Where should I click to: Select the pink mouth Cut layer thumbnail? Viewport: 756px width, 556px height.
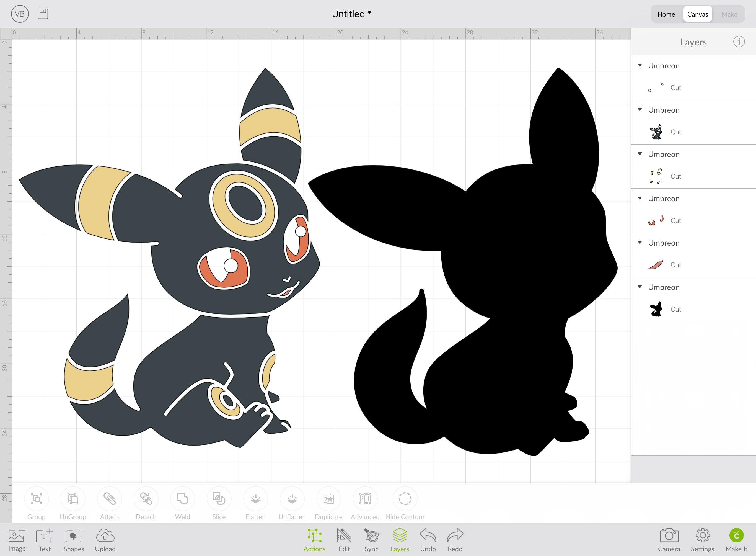click(x=656, y=265)
